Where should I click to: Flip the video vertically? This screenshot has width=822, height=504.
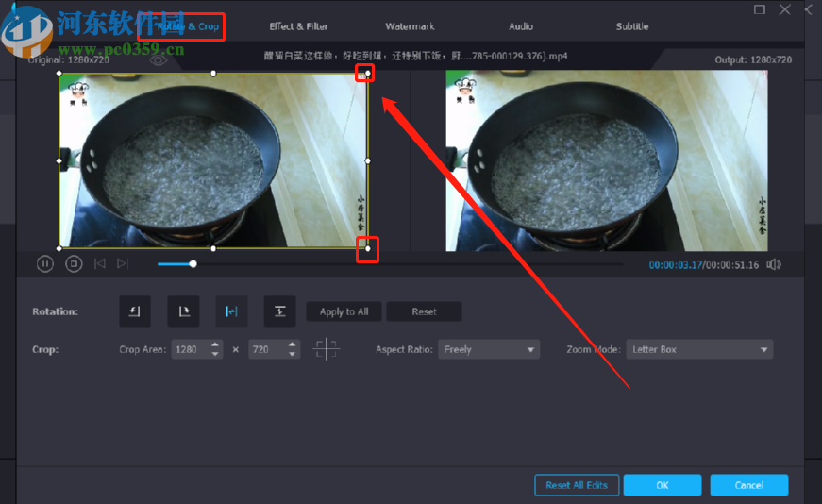click(279, 311)
